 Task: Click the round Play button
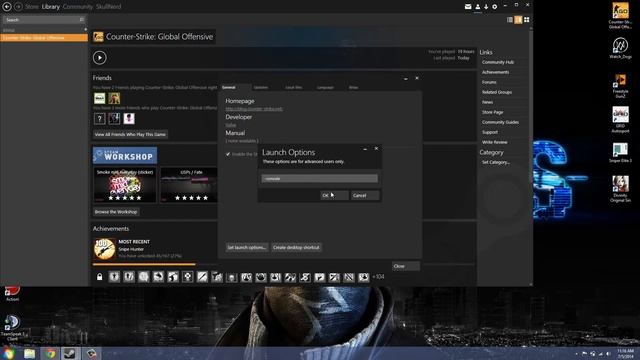pyautogui.click(x=100, y=58)
